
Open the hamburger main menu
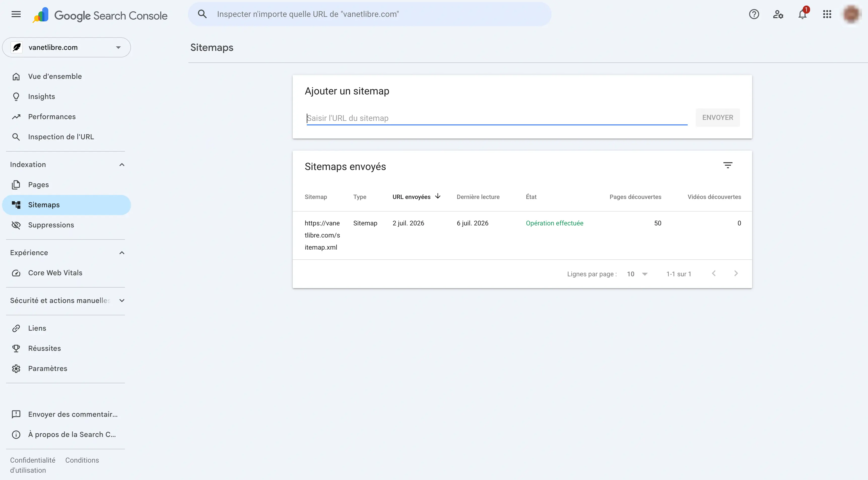(16, 14)
